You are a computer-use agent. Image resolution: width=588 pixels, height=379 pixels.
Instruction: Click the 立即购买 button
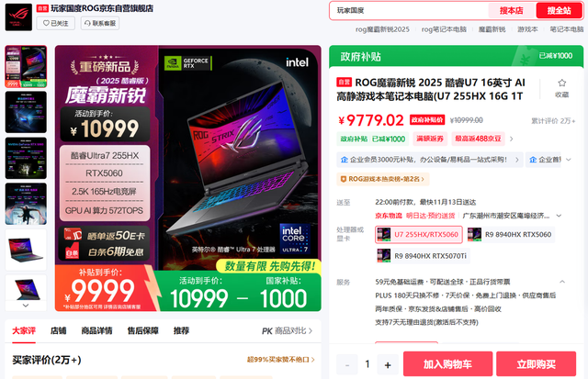click(x=536, y=364)
